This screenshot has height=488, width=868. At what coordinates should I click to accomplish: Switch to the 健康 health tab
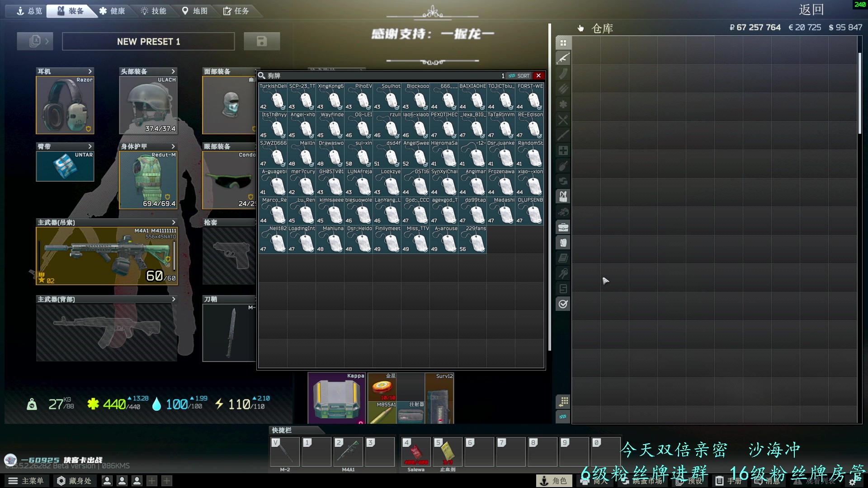[x=112, y=11]
